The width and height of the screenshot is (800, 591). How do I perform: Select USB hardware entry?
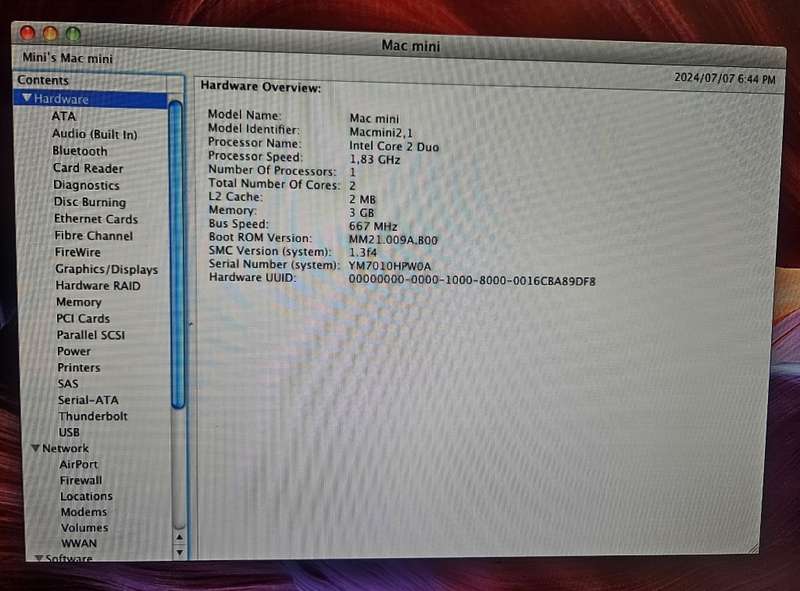[69, 432]
